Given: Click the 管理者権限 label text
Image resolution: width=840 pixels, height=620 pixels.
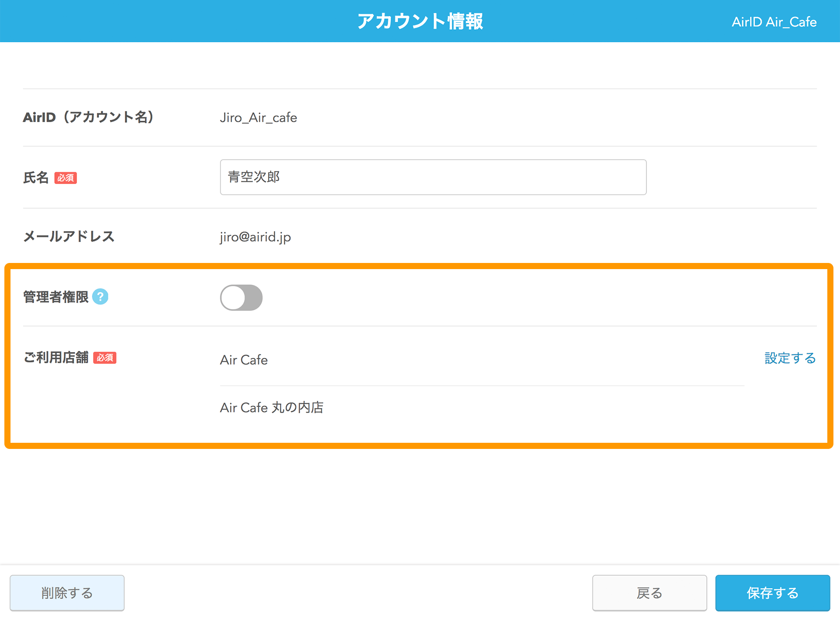Looking at the screenshot, I should [56, 297].
